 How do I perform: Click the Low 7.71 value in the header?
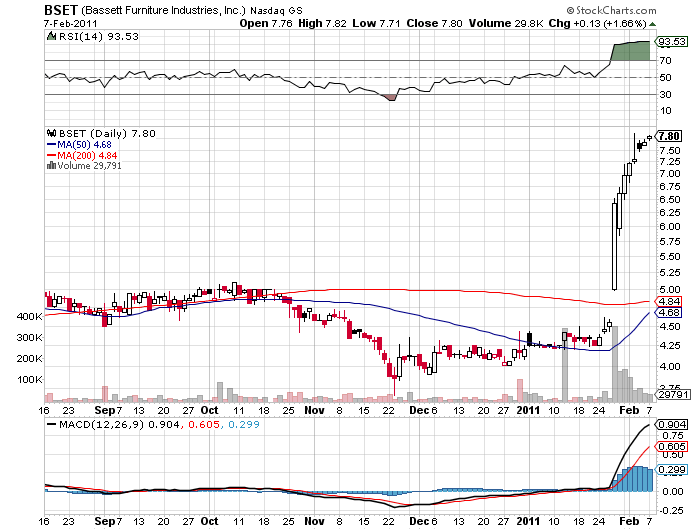[376, 23]
